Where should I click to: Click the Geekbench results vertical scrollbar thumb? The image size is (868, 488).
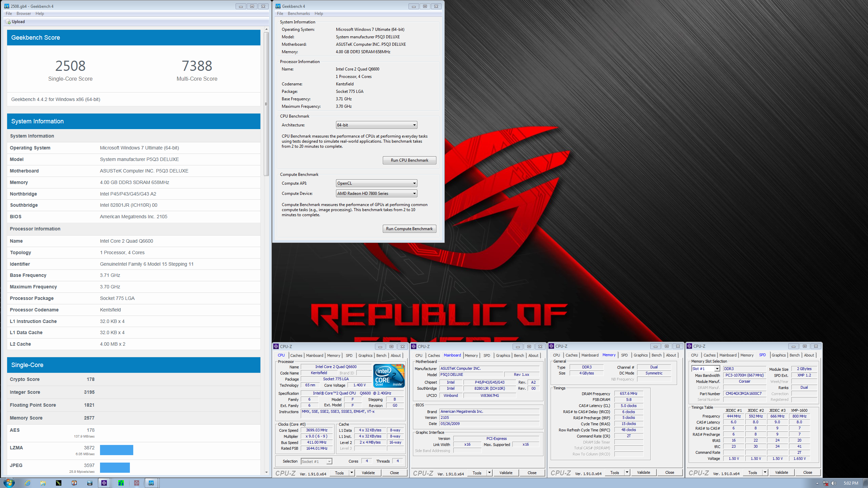click(x=266, y=104)
